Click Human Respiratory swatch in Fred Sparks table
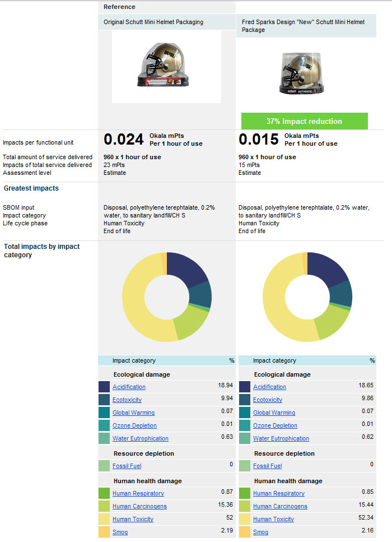392x542 pixels. 245,493
